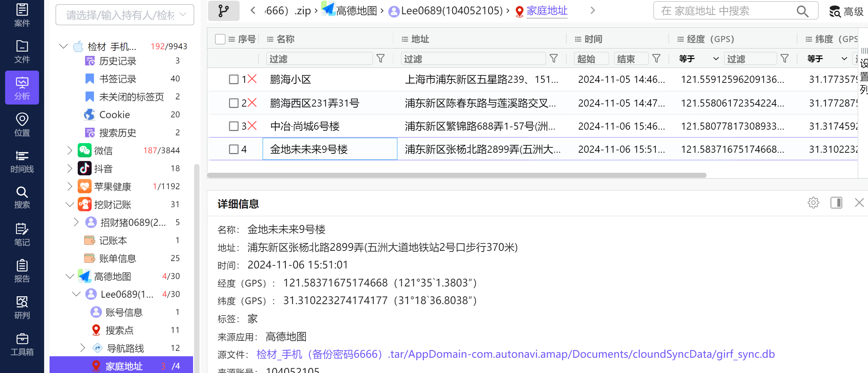Open the 时间线 timeline sidebar icon
868x373 pixels.
22,161
